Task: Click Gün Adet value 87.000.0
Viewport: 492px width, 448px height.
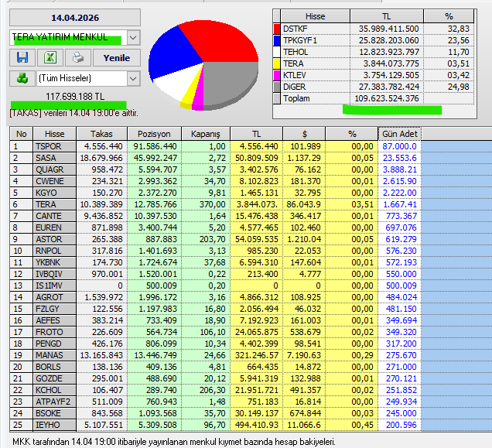Action: [x=399, y=146]
